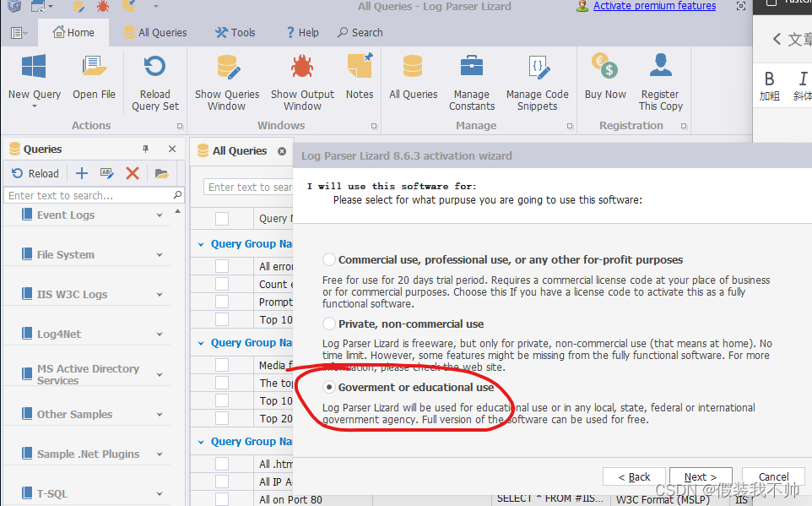
Task: Click All Queries ribbon database icon
Action: (413, 68)
